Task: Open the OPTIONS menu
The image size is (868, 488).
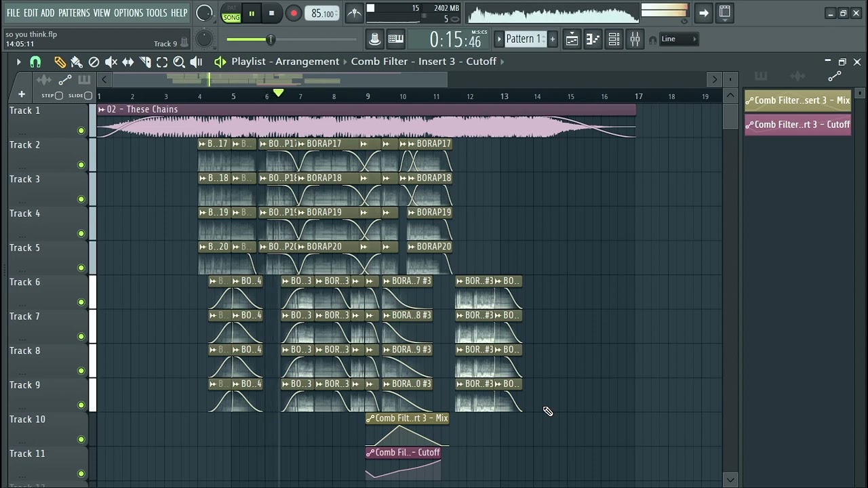Action: click(x=128, y=13)
